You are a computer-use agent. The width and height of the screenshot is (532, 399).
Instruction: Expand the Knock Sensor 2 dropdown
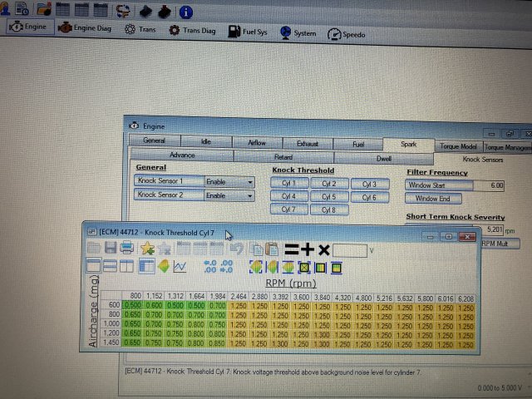(x=250, y=195)
